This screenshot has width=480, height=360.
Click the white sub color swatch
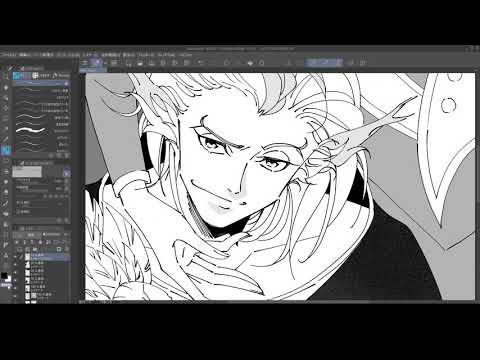(9, 280)
